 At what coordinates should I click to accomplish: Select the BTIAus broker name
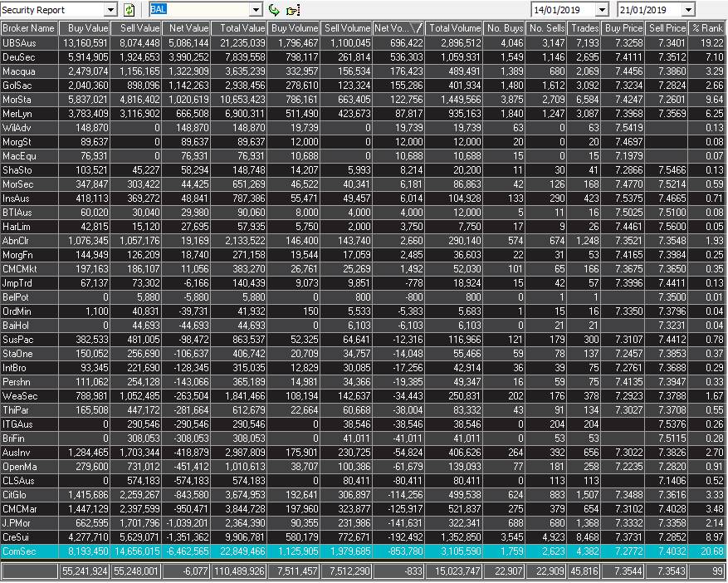[17, 213]
